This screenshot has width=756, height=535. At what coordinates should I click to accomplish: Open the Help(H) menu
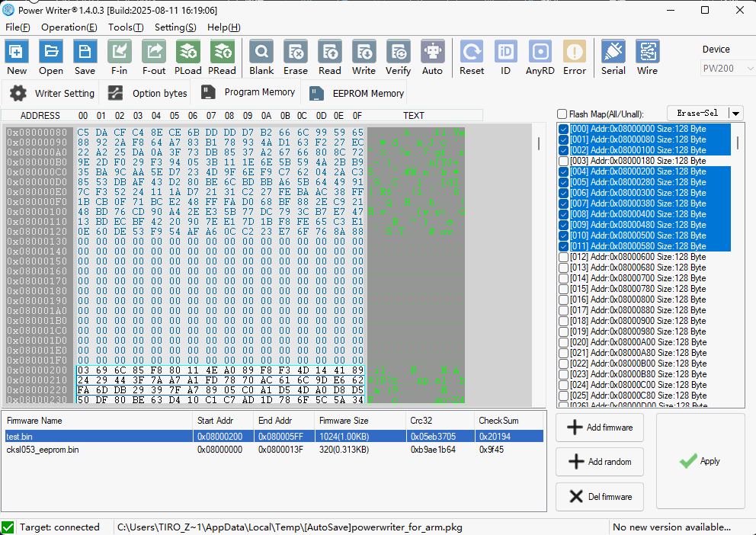pyautogui.click(x=224, y=27)
